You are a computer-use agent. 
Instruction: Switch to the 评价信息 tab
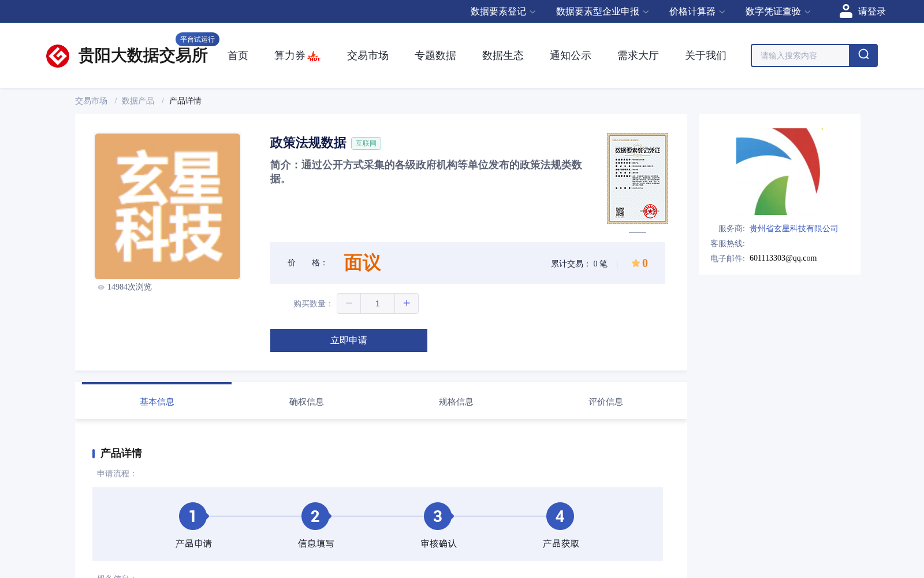[x=606, y=402]
